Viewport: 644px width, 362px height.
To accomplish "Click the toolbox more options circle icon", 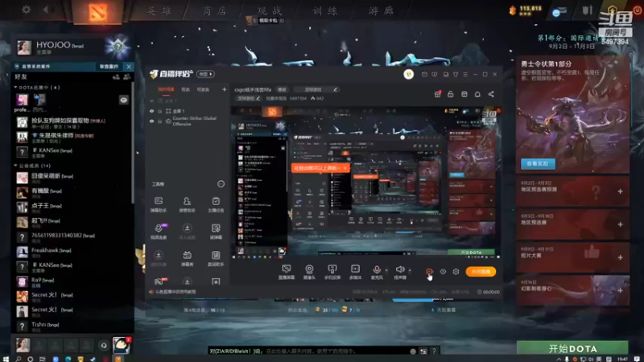I will [221, 184].
